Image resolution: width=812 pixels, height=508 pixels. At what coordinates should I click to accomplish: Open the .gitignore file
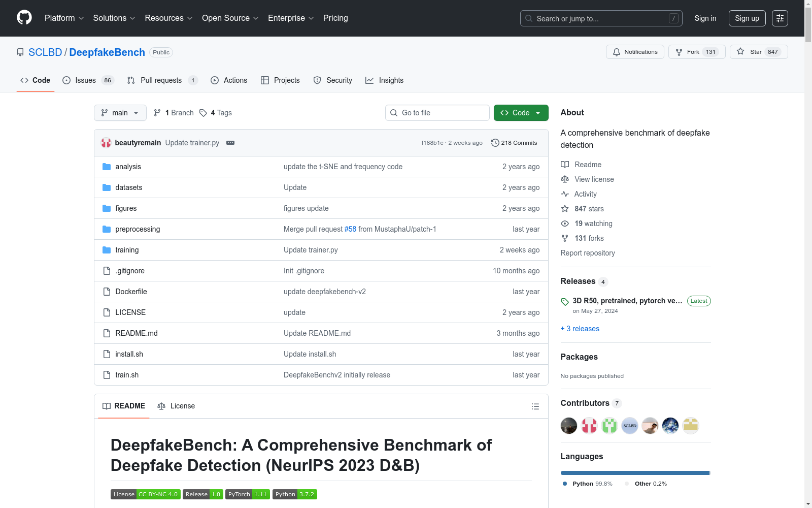coord(130,271)
